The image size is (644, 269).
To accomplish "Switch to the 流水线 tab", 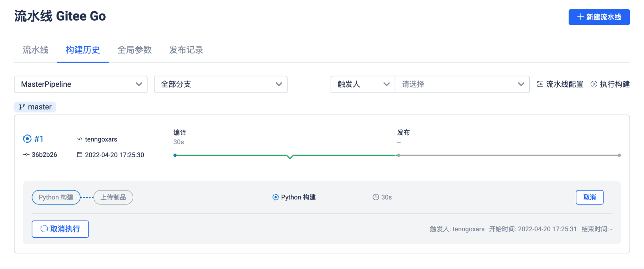I will tap(35, 50).
